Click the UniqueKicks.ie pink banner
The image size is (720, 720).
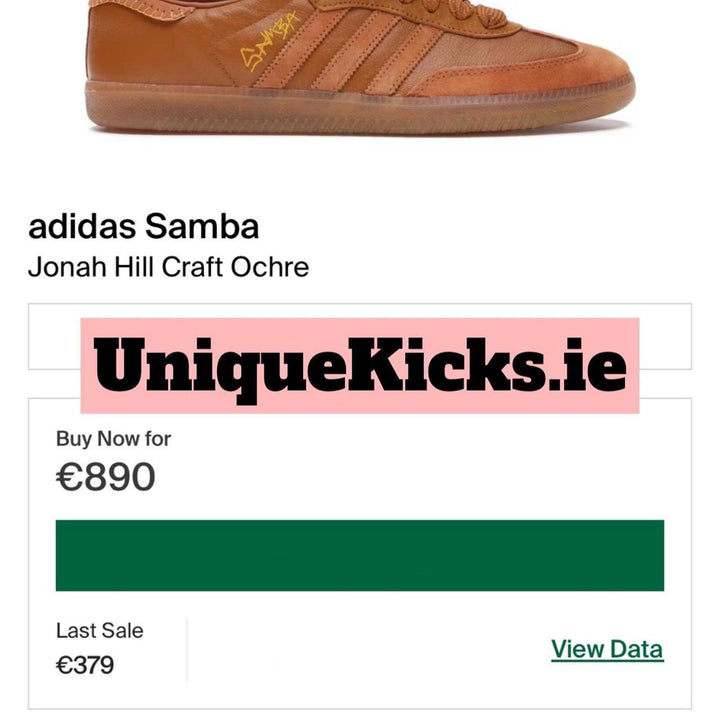(360, 366)
